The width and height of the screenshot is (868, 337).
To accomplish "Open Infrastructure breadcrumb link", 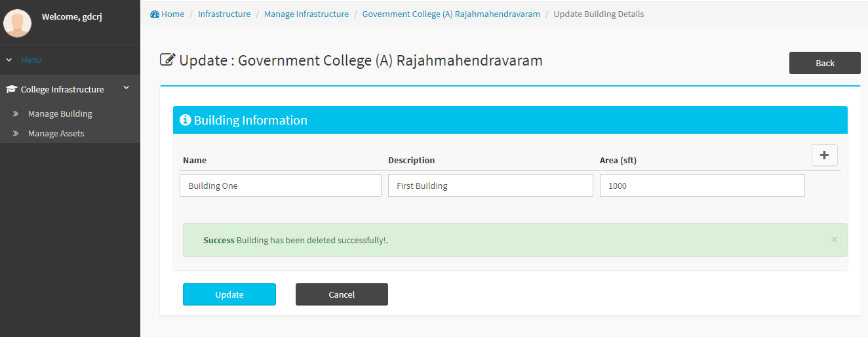I will point(224,14).
